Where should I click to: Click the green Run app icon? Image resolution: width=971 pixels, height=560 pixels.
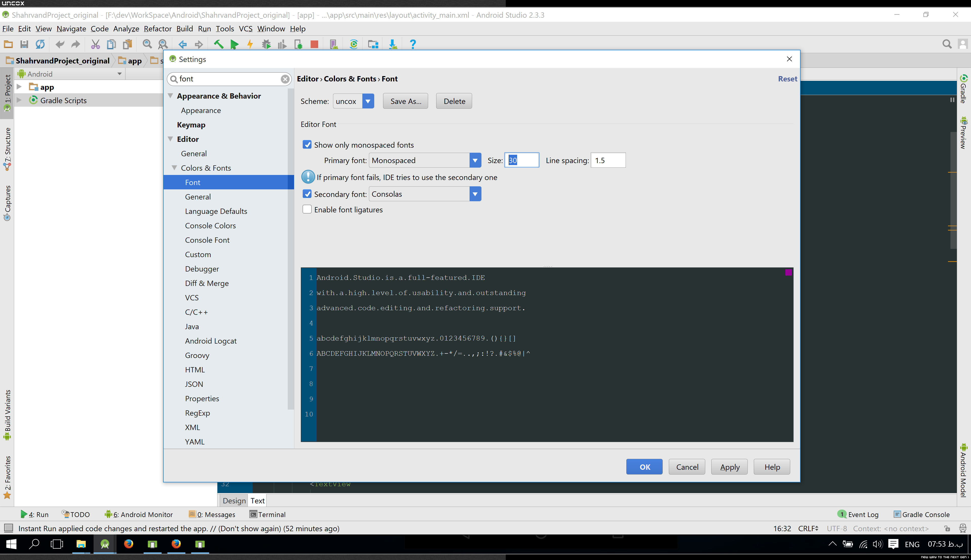click(x=234, y=44)
